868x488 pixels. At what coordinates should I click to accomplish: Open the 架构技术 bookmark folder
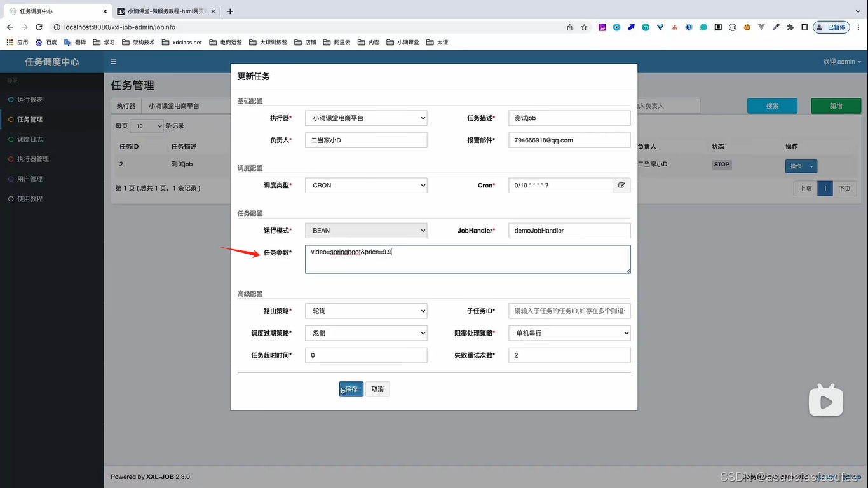[x=139, y=43]
